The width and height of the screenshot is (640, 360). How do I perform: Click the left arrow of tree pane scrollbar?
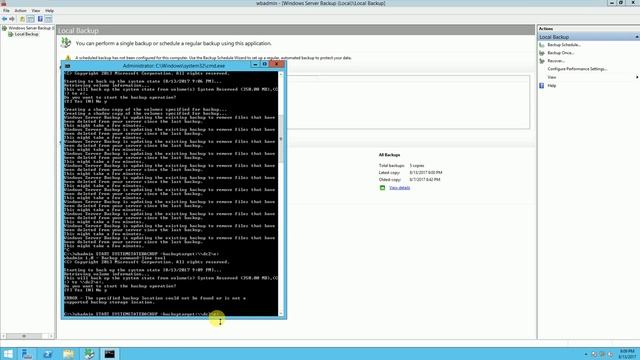4,336
